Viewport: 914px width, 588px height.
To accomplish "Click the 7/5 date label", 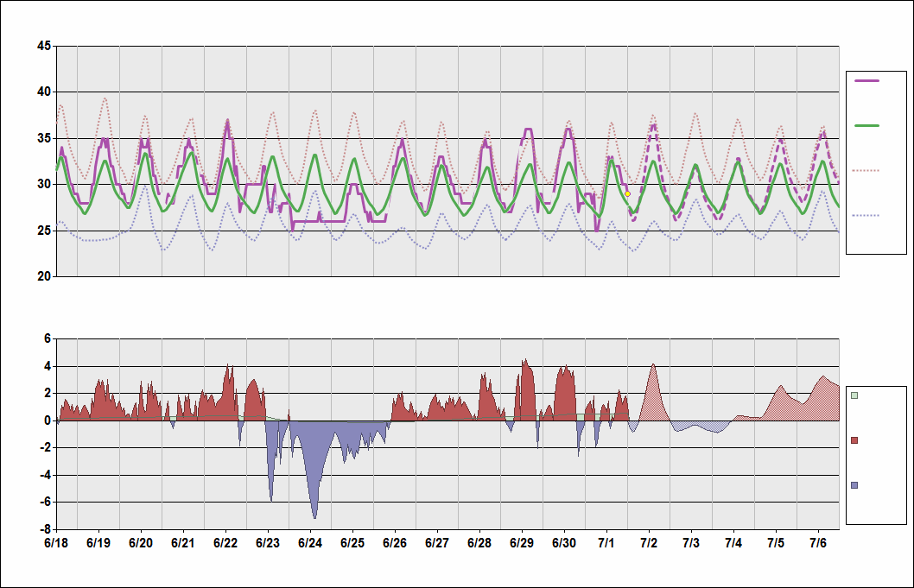I will click(x=776, y=543).
